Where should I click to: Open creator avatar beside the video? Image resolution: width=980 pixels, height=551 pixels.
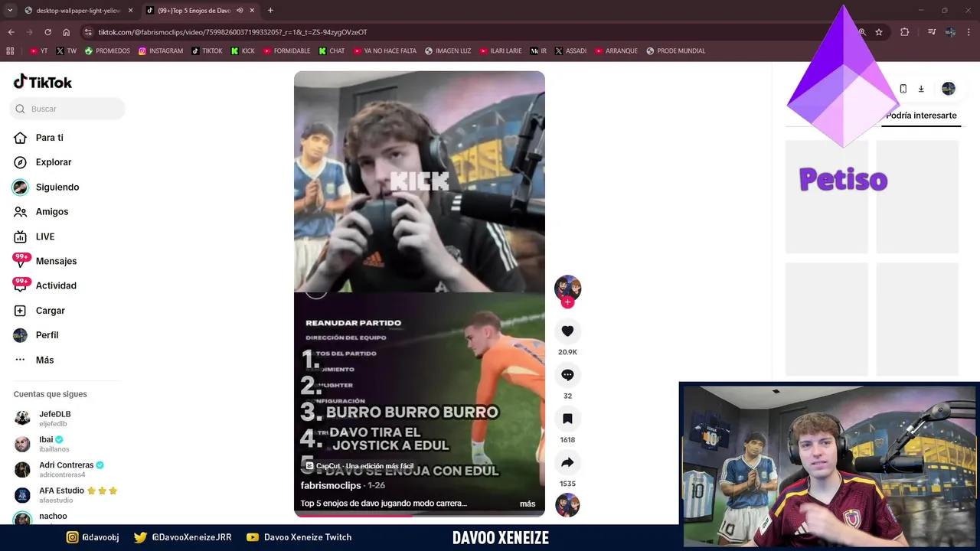coord(567,288)
